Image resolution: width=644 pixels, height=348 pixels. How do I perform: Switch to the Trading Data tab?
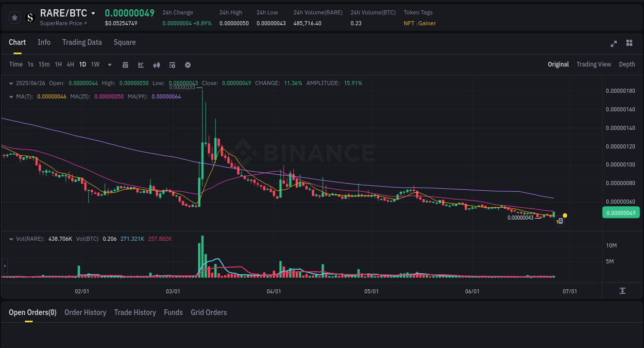point(82,42)
